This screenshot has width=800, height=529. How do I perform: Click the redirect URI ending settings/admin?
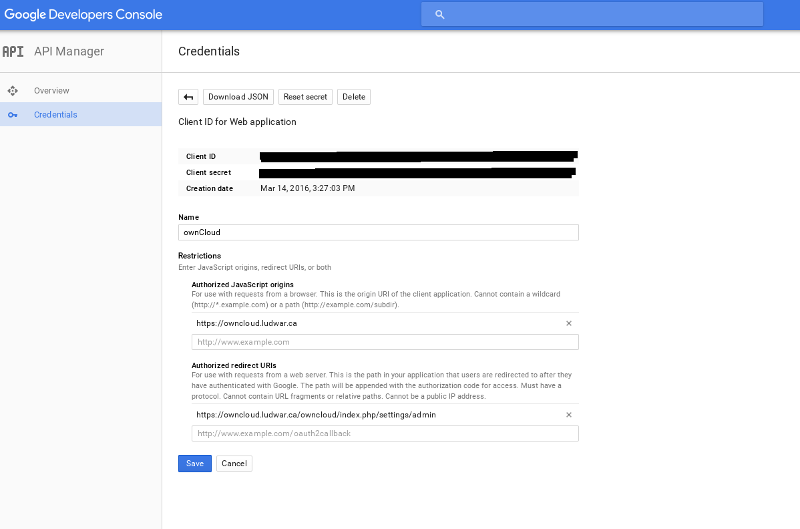click(316, 415)
